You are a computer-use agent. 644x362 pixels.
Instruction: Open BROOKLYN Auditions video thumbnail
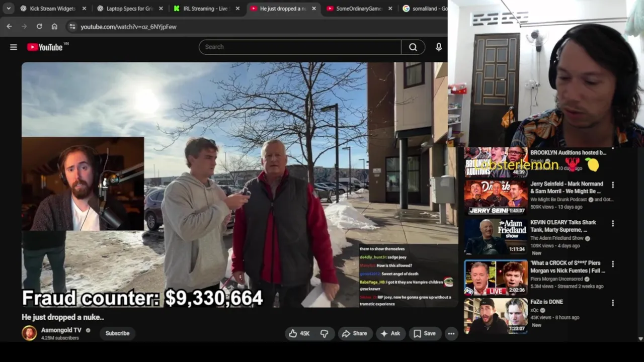pyautogui.click(x=496, y=162)
